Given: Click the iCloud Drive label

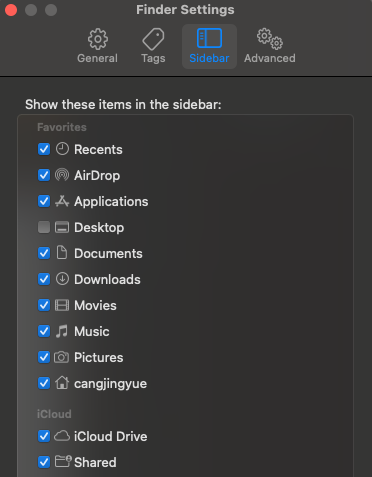Looking at the screenshot, I should tap(111, 436).
